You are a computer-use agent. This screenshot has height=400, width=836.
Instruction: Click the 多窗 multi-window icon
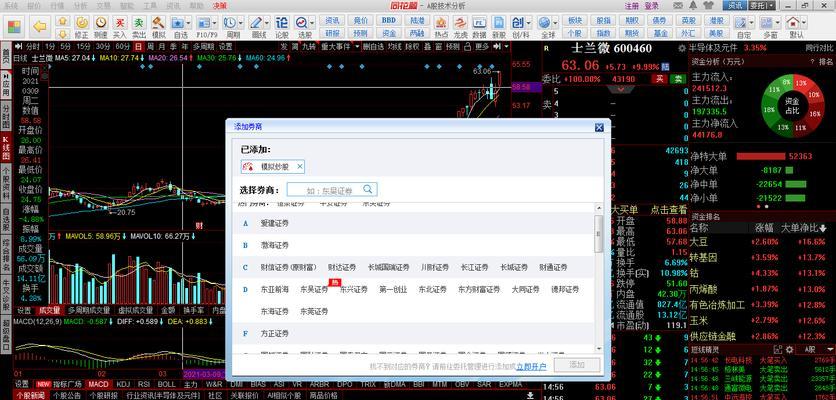click(x=766, y=22)
